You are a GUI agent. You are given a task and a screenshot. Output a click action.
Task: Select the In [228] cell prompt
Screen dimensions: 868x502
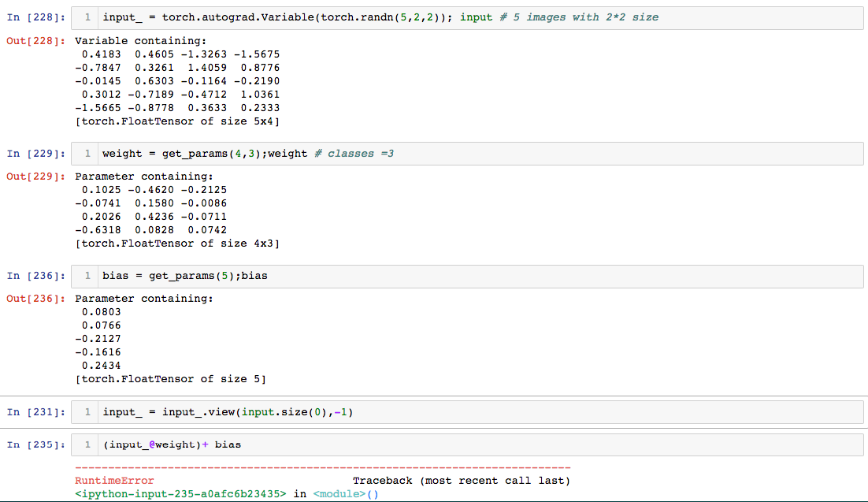pyautogui.click(x=35, y=17)
